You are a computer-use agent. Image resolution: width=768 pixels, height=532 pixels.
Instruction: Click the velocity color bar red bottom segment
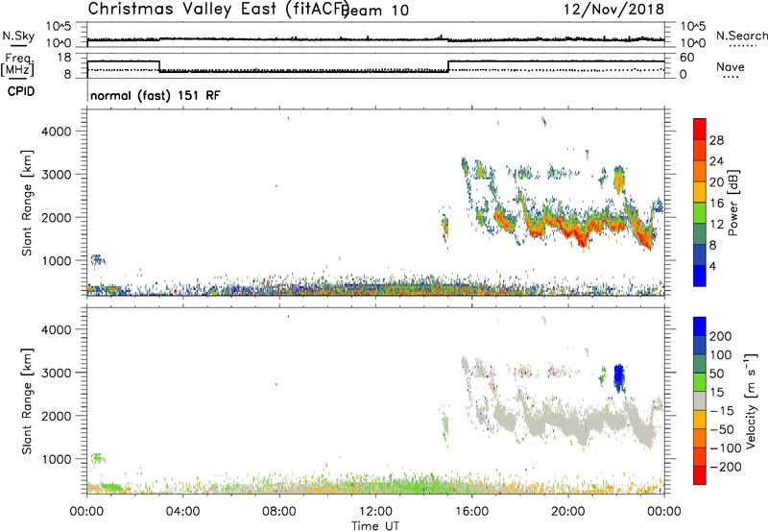click(700, 475)
